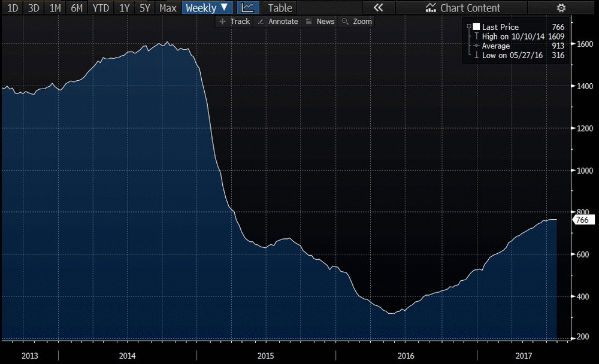The width and height of the screenshot is (599, 364).
Task: Click the High value 1609 in legend
Action: click(x=556, y=37)
